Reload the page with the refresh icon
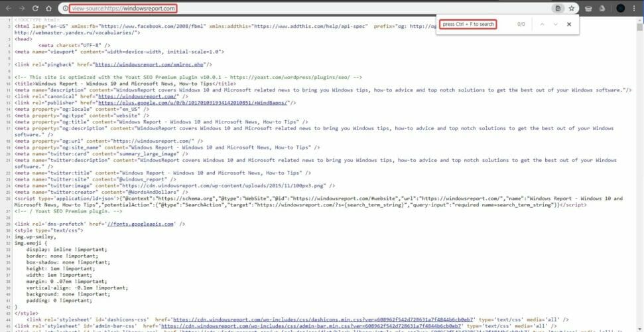644x332 pixels. [35, 8]
